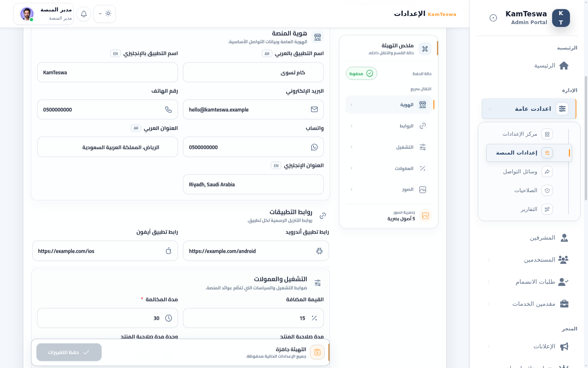
Task: Click the الإعلانات megaphone icon
Action: pyautogui.click(x=564, y=346)
